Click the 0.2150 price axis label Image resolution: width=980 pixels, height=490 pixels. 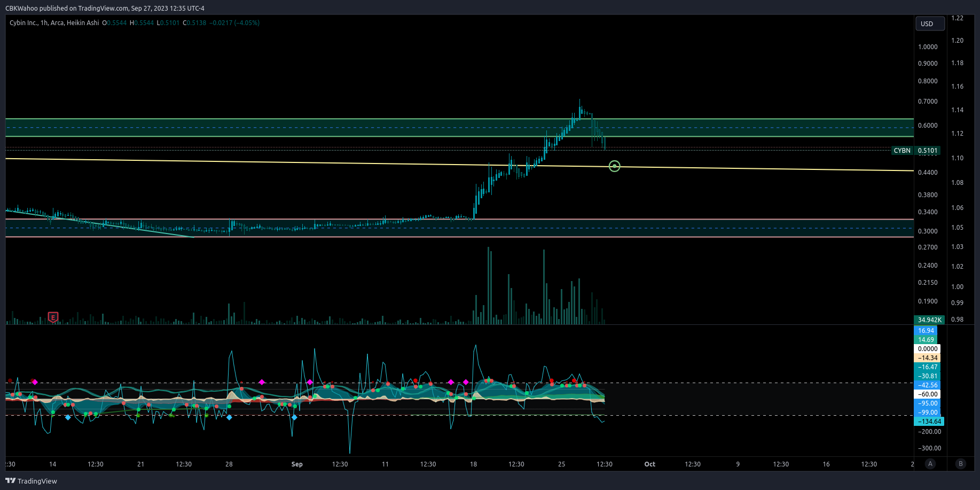tap(928, 283)
